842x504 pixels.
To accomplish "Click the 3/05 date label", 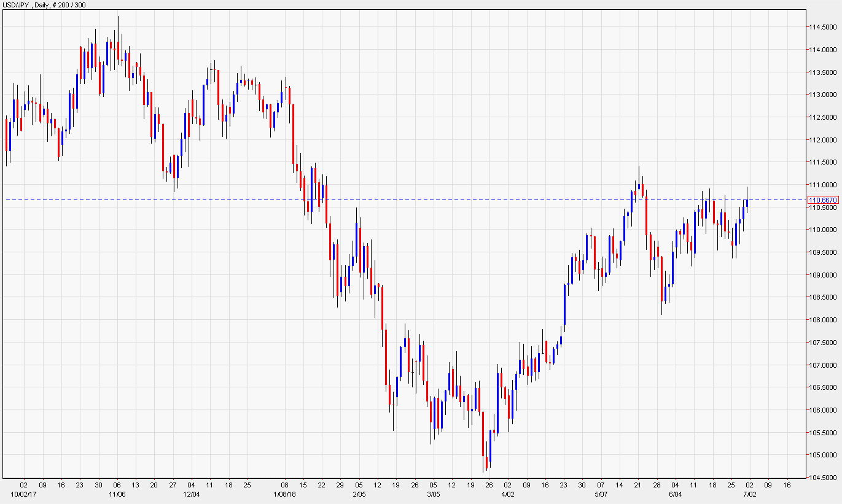I will [x=434, y=494].
